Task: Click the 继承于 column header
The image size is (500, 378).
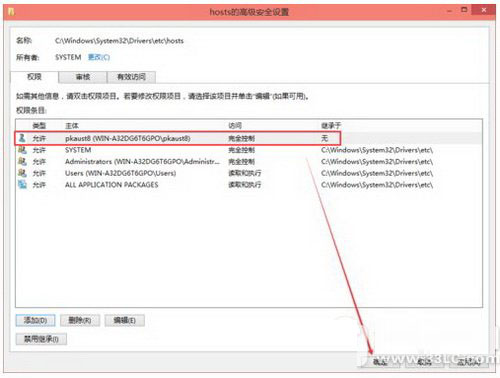Action: click(x=331, y=126)
